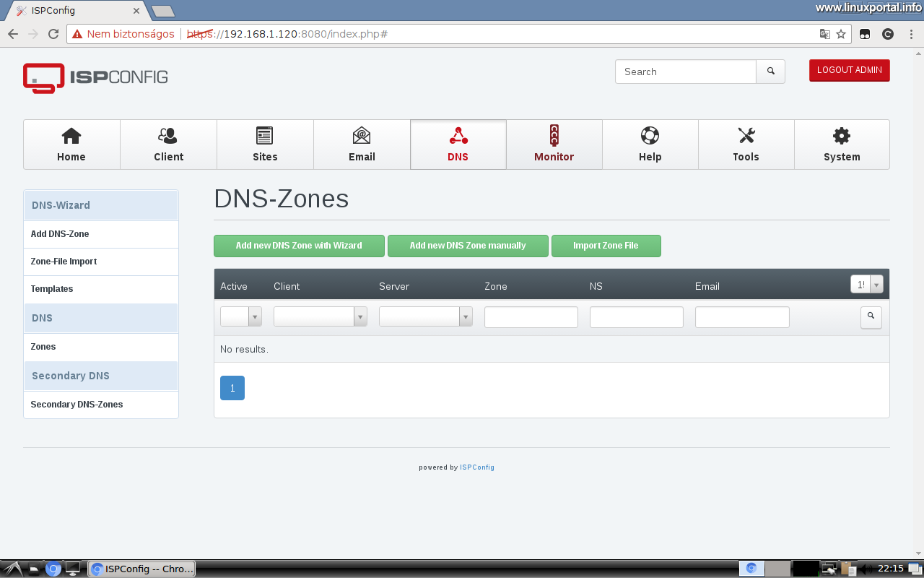Open the Server filter dropdown
The width and height of the screenshot is (924, 578).
click(x=426, y=316)
